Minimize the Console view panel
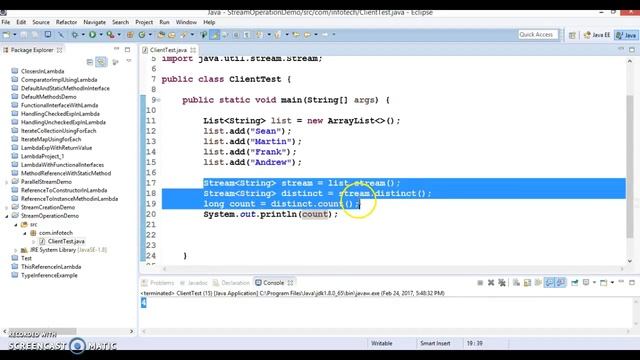The width and height of the screenshot is (640, 360). [621, 282]
